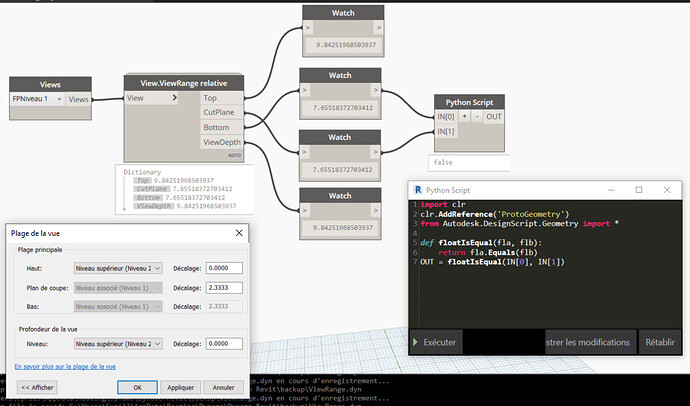Select the Views node header
This screenshot has width=690, height=406.
point(50,84)
